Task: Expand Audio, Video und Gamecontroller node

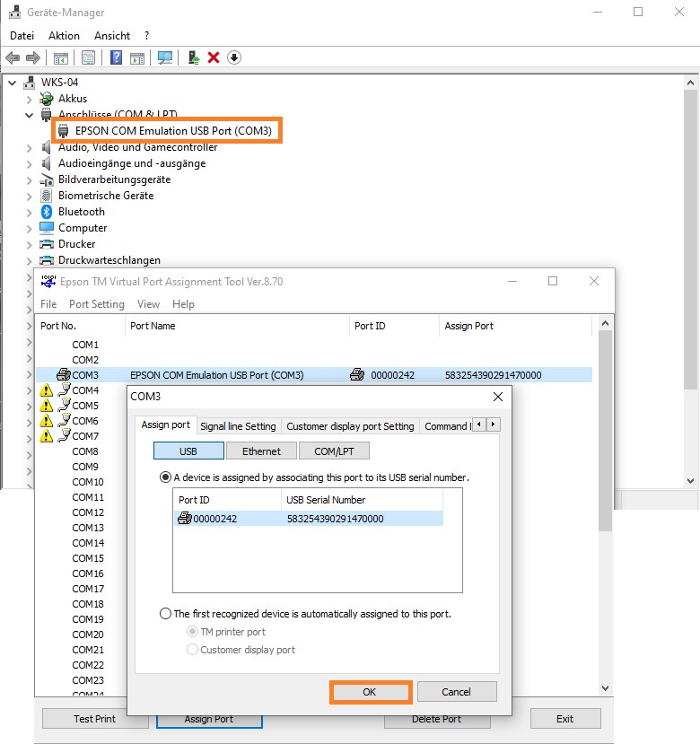Action: click(x=30, y=148)
